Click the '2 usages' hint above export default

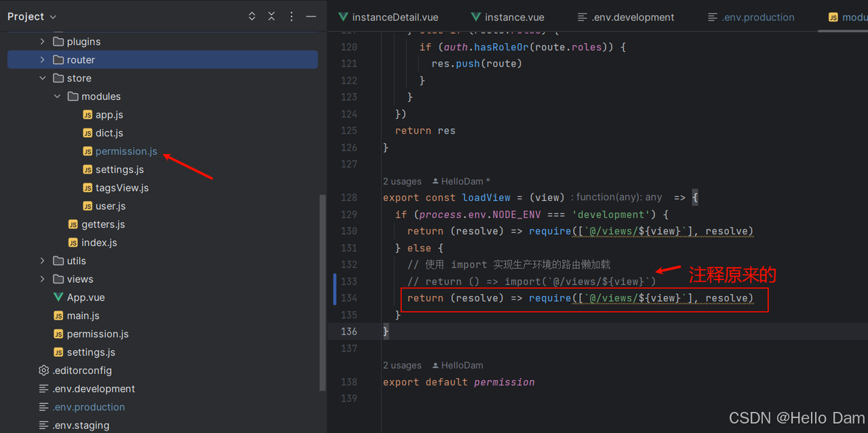coord(402,365)
